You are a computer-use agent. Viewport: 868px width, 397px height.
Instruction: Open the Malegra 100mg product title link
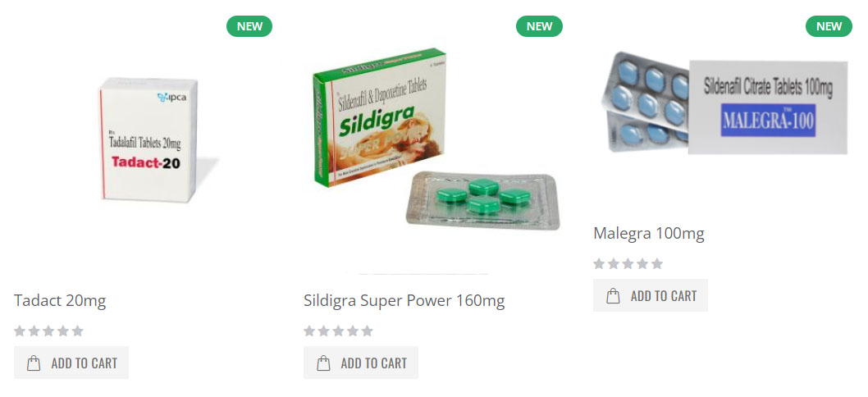click(649, 234)
